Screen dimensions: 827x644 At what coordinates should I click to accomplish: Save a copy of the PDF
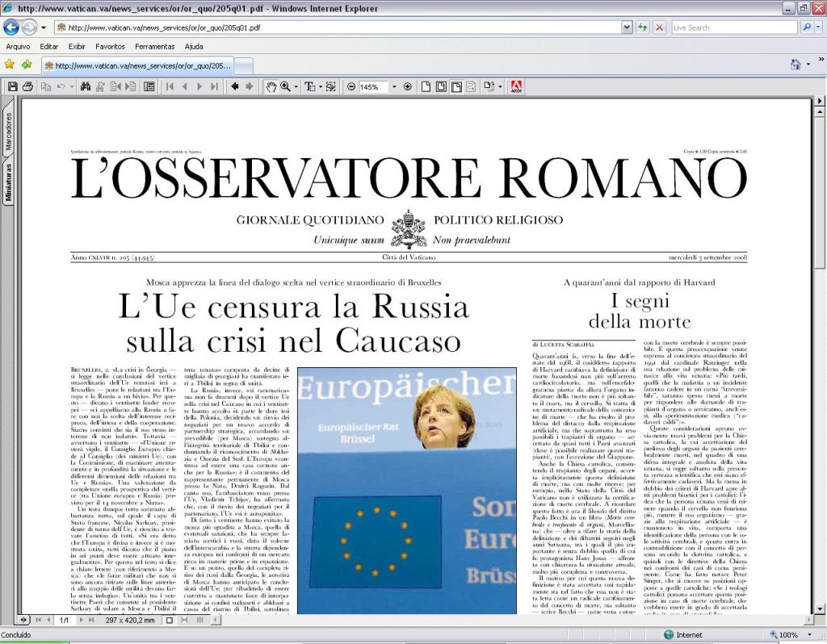coord(11,86)
